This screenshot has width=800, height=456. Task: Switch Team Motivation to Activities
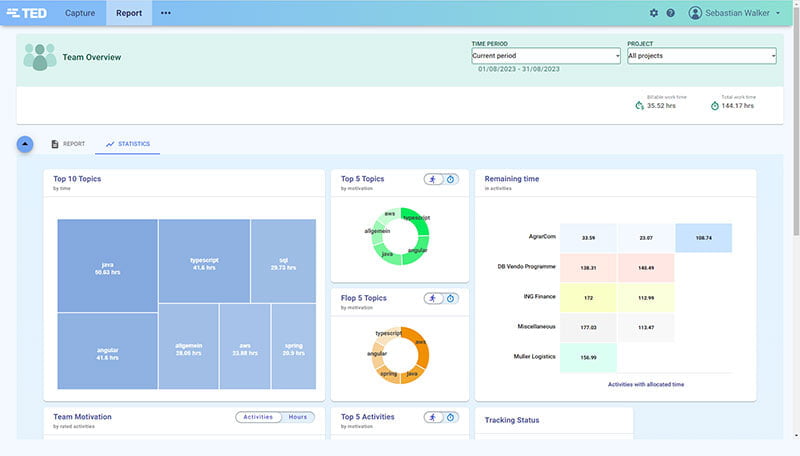click(x=258, y=417)
